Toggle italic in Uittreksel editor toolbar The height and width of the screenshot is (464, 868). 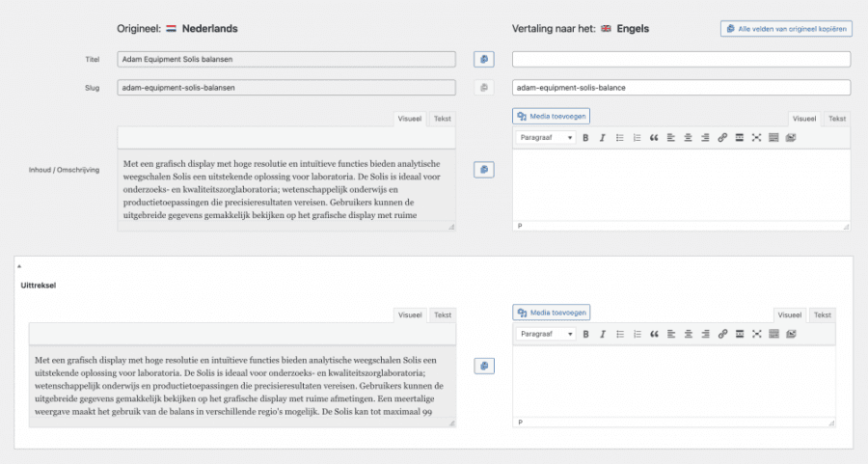pos(603,334)
